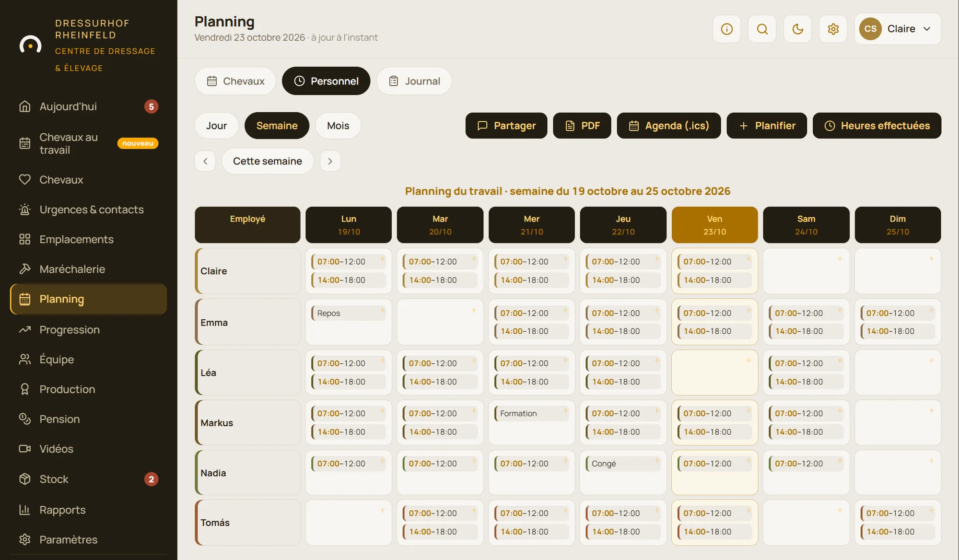Click the Planifier button

pos(767,126)
